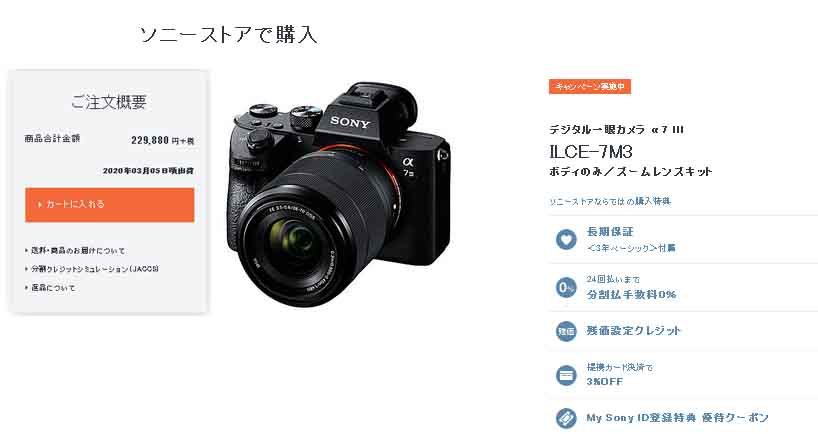Open the 返品について link
The height and width of the screenshot is (434, 818).
53,287
